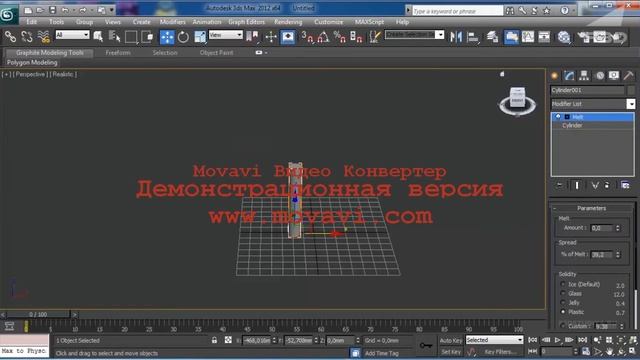The width and height of the screenshot is (640, 360).
Task: Click the Mirror tool icon
Action: [x=456, y=37]
